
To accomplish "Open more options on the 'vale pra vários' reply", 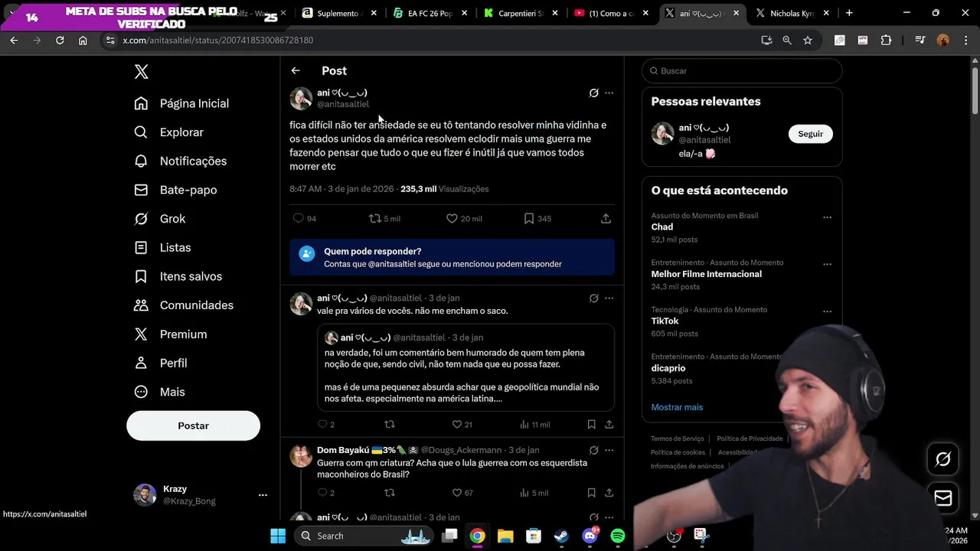I will 609,298.
